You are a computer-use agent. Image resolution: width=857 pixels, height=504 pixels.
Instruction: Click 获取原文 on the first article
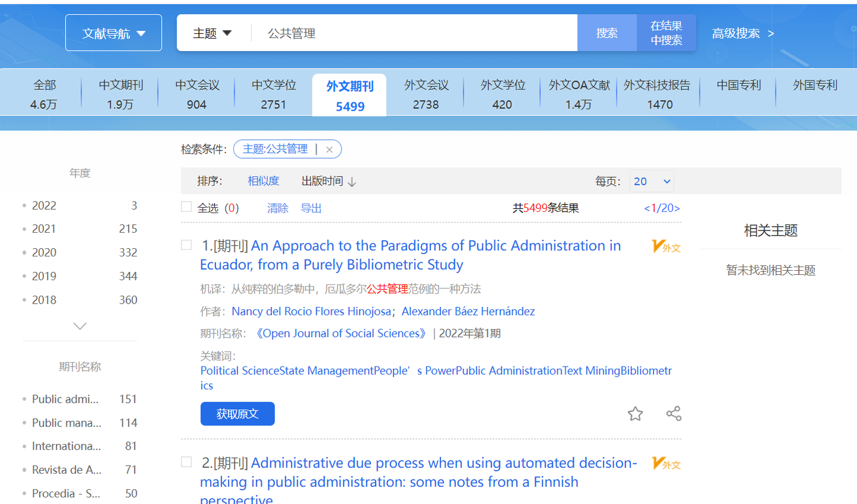(x=237, y=414)
